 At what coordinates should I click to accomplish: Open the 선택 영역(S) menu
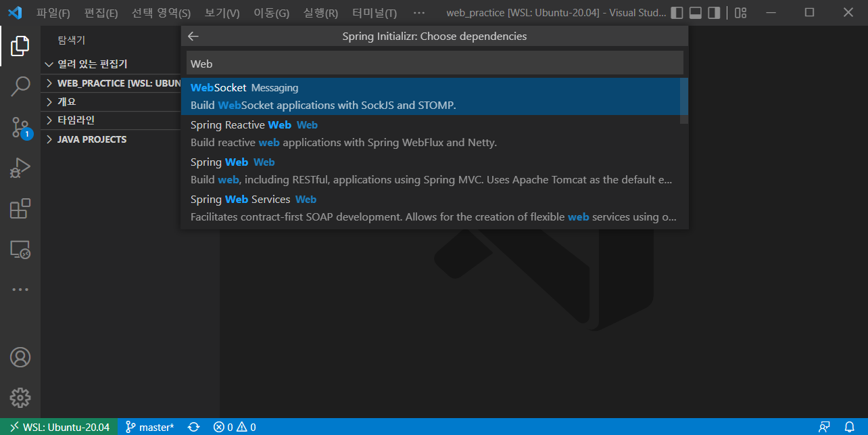point(161,13)
